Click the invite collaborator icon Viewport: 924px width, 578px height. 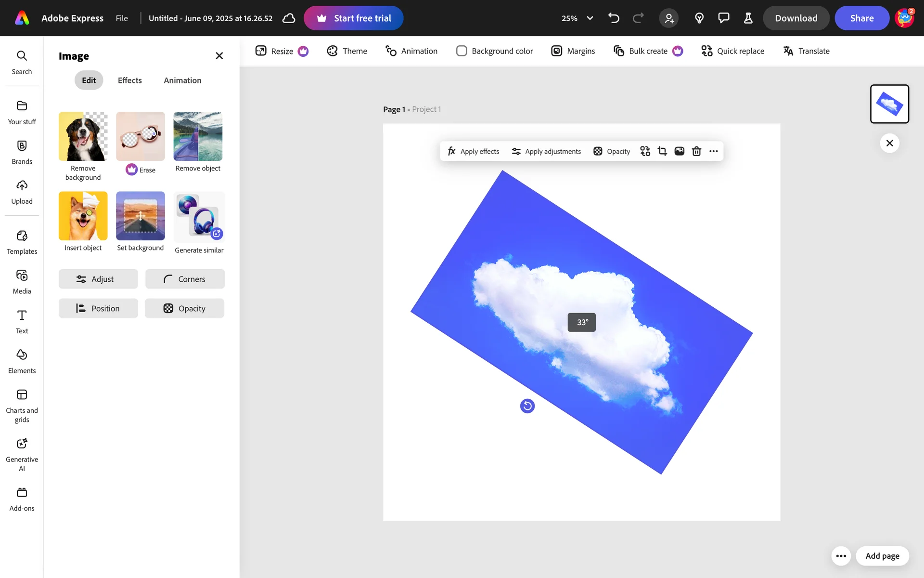tap(669, 18)
